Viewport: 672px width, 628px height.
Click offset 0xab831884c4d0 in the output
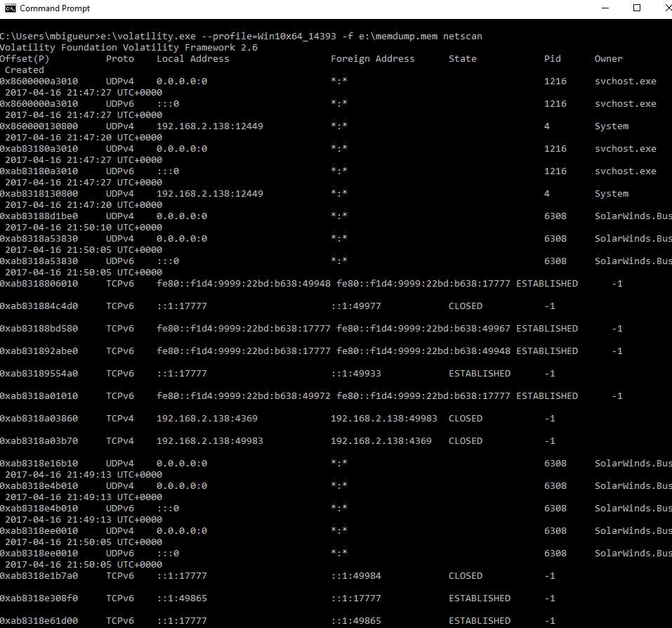tap(39, 306)
